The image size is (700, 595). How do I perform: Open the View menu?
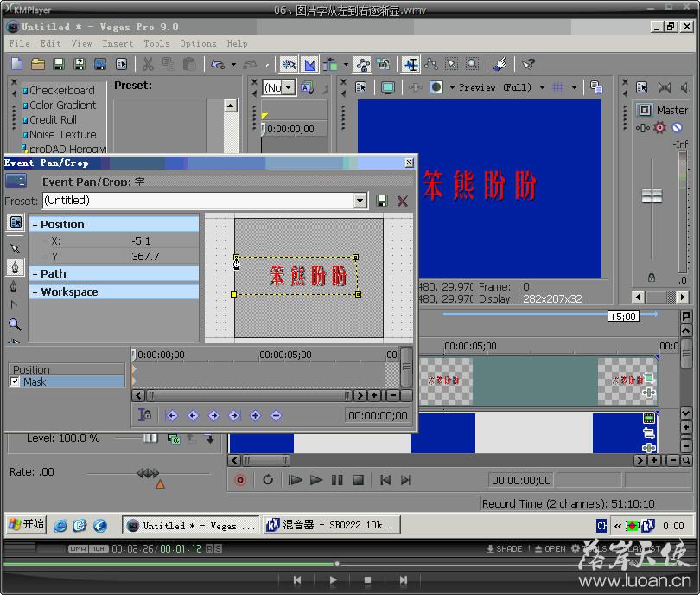click(x=81, y=44)
